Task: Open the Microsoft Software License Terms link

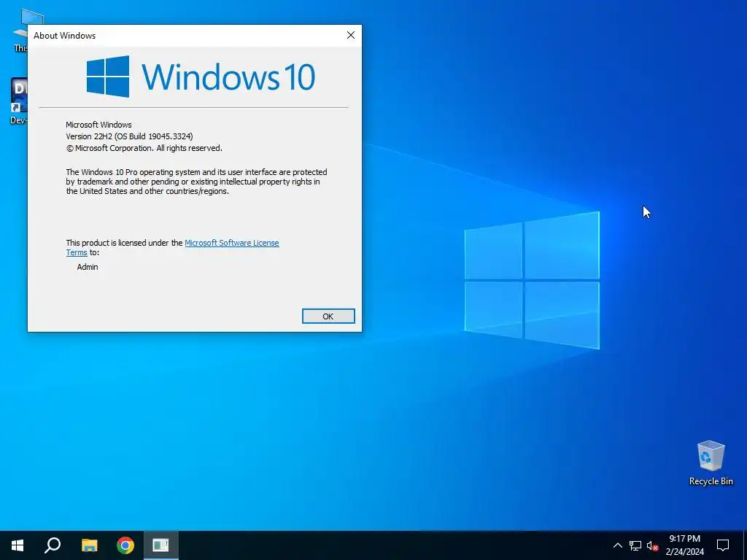Action: (x=231, y=243)
